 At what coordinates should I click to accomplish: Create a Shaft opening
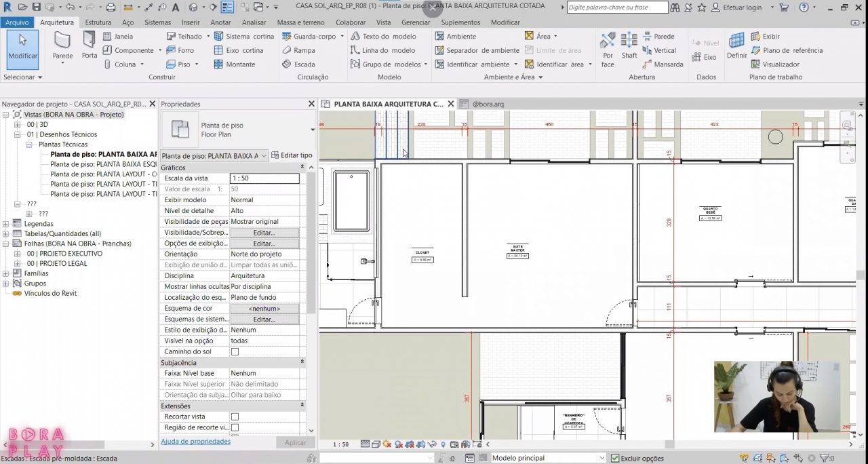pos(629,47)
